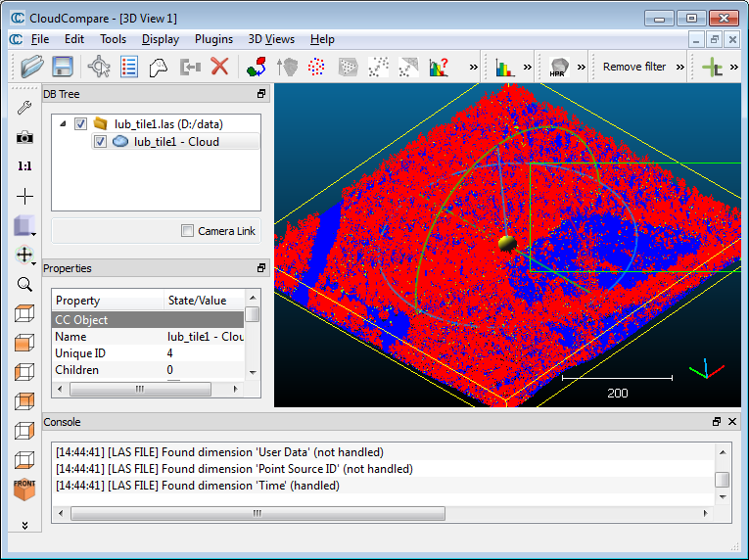This screenshot has height=560, width=749.
Task: Open the Help menu
Action: pos(322,39)
